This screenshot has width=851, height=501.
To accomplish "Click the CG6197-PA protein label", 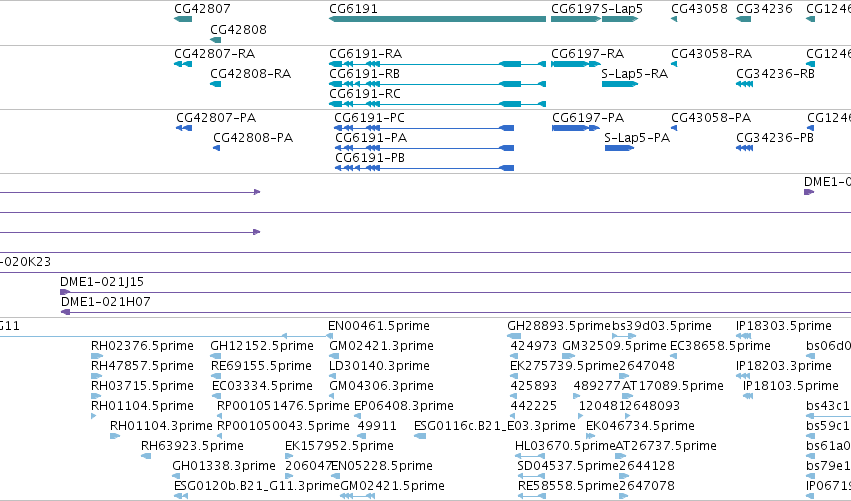I will [x=588, y=118].
